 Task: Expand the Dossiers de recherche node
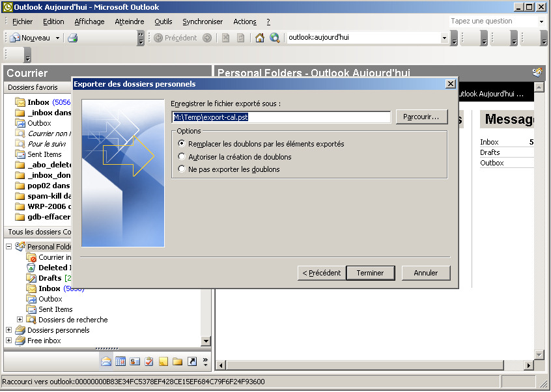20,320
